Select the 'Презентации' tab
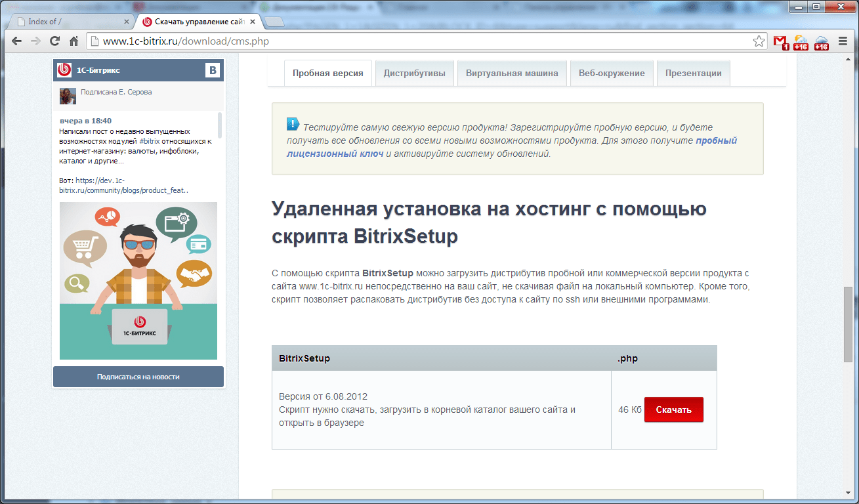 click(693, 73)
